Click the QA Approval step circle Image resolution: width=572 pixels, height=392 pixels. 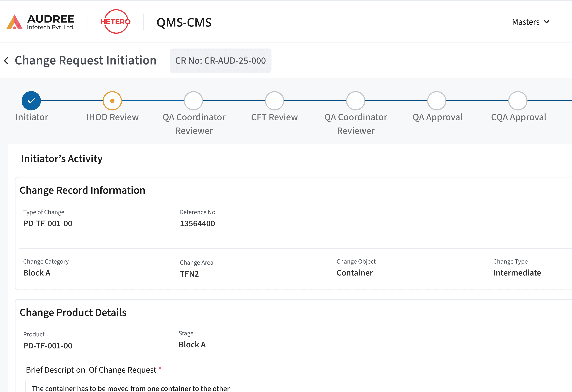pyautogui.click(x=437, y=100)
